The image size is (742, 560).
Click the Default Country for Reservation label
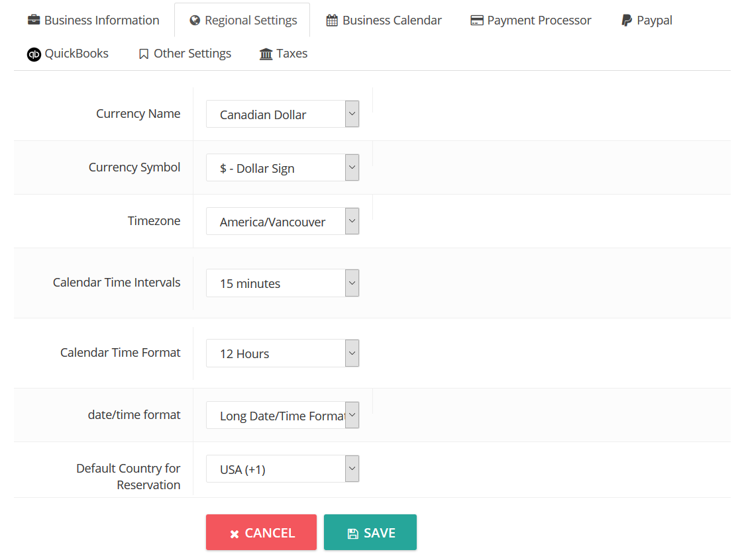tap(129, 477)
